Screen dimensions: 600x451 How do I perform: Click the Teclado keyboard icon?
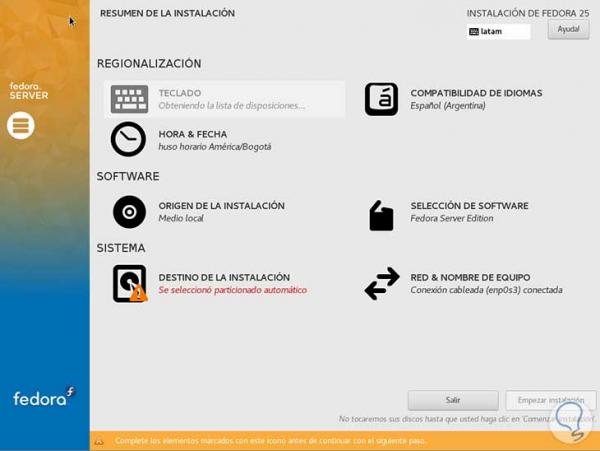(x=129, y=99)
